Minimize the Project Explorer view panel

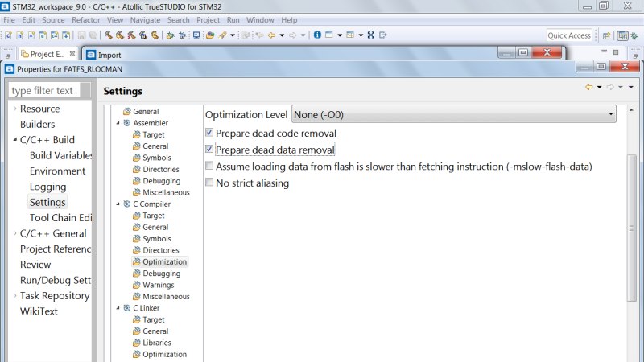click(x=604, y=51)
